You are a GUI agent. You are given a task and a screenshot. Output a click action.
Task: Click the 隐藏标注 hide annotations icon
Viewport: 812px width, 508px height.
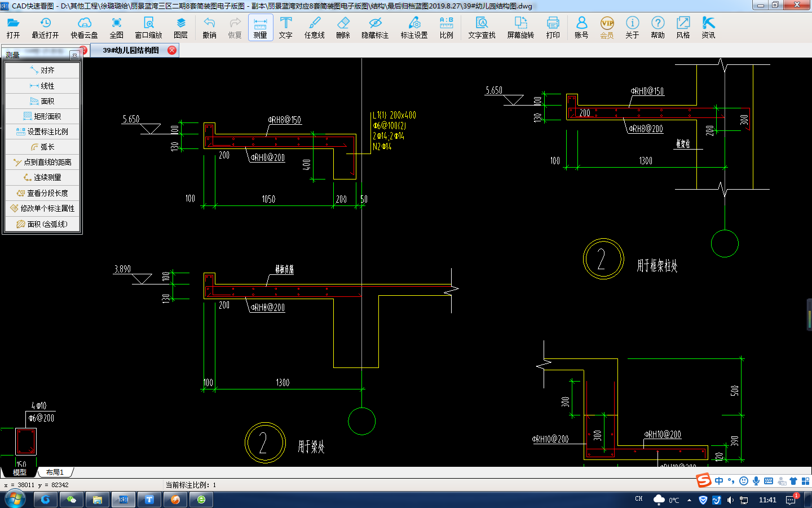coord(375,28)
